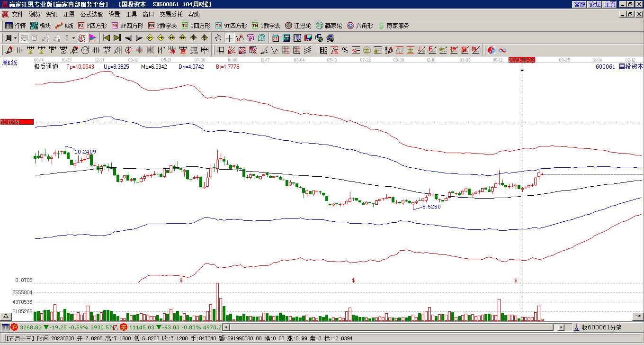Open the 工具 menu

point(131,14)
